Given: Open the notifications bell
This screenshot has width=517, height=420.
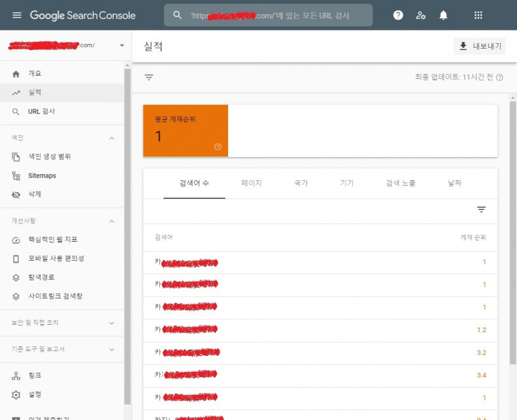Looking at the screenshot, I should (443, 15).
